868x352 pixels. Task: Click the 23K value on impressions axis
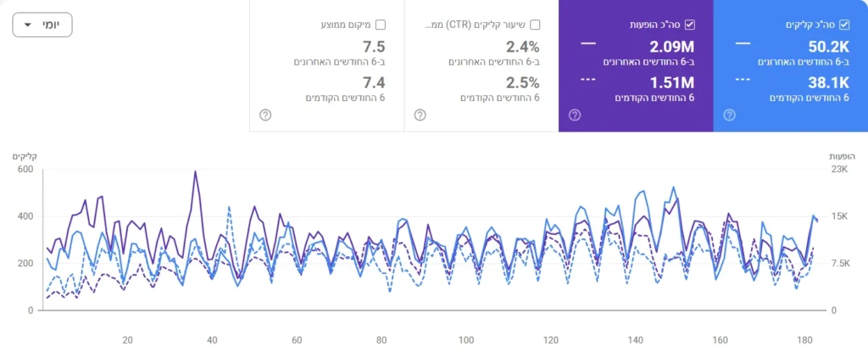[x=840, y=170]
